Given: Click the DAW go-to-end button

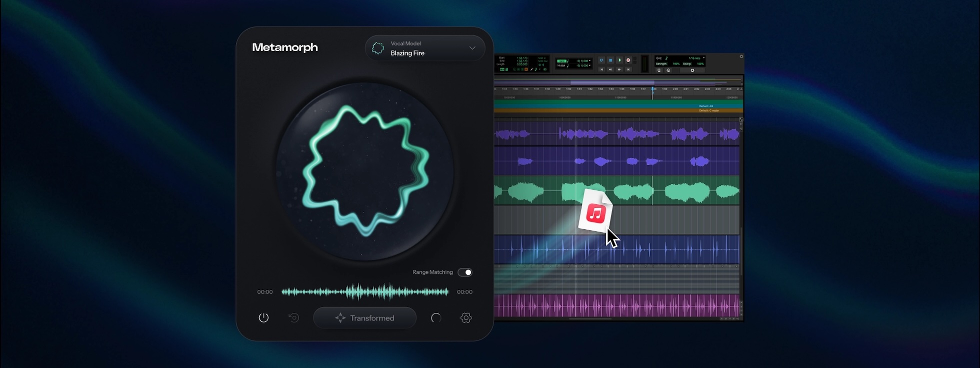Looking at the screenshot, I should pyautogui.click(x=628, y=70).
